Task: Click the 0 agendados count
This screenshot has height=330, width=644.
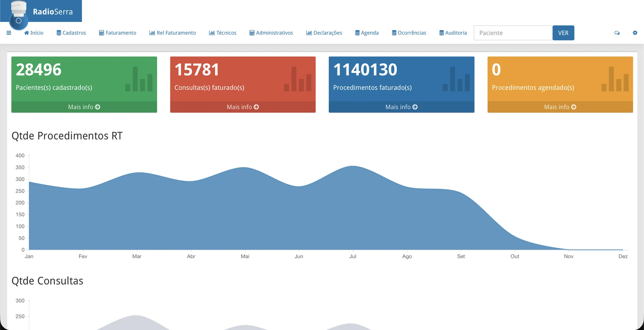Action: [496, 70]
